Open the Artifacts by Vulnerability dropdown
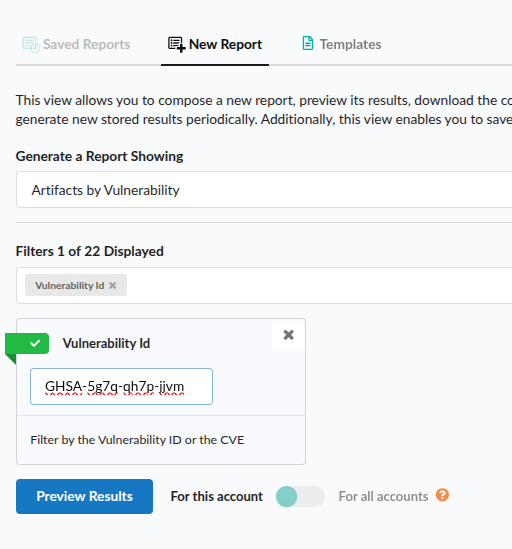The height and width of the screenshot is (549, 512). pyautogui.click(x=264, y=190)
